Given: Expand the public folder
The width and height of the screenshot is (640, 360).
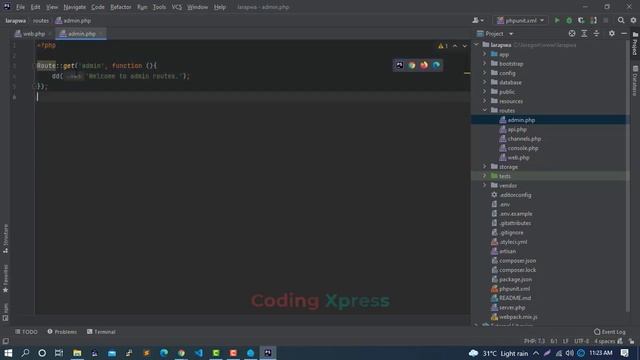Looking at the screenshot, I should pos(485,92).
